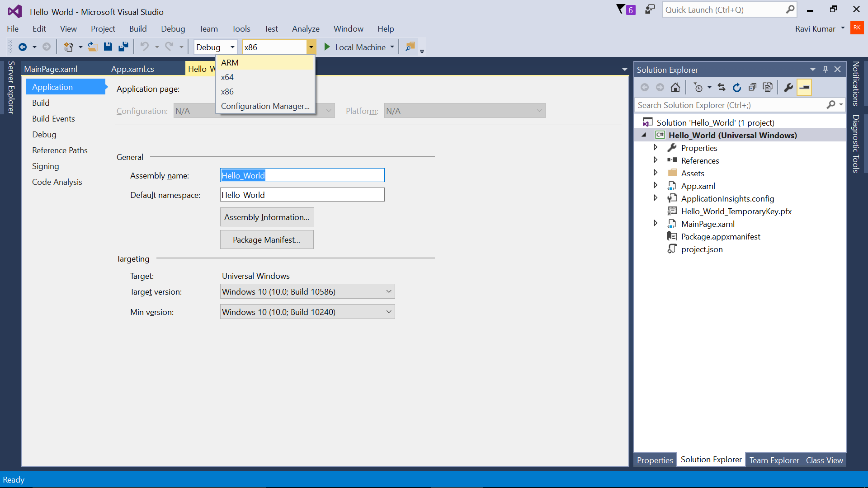Click the RK user account avatar
Screen dimensions: 868x488
(x=857, y=28)
